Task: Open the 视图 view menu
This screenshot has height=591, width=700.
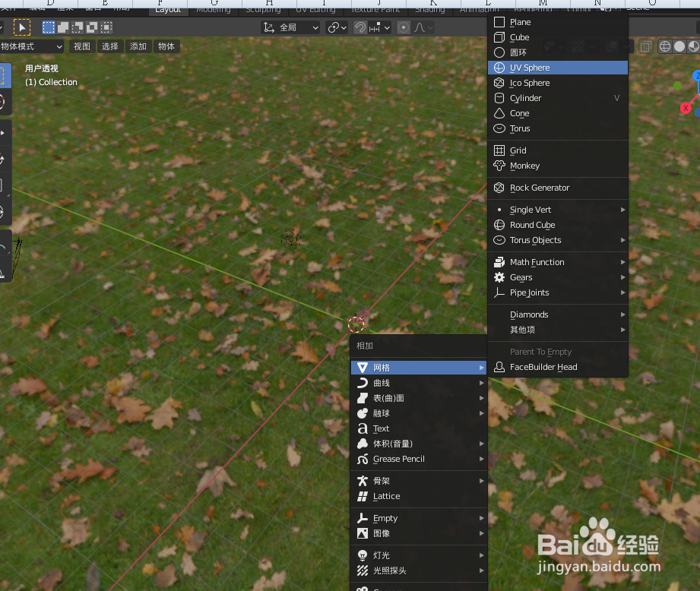Action: (81, 46)
